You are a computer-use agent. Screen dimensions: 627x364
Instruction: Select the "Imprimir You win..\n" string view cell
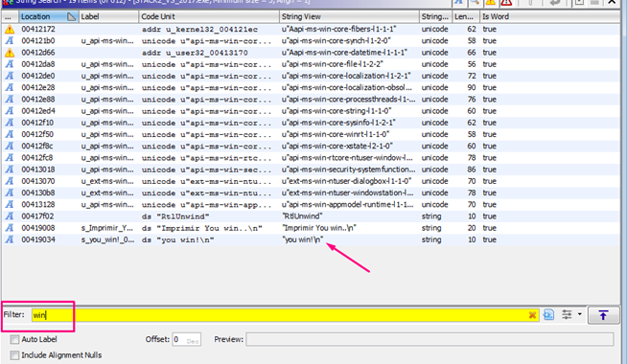point(319,228)
